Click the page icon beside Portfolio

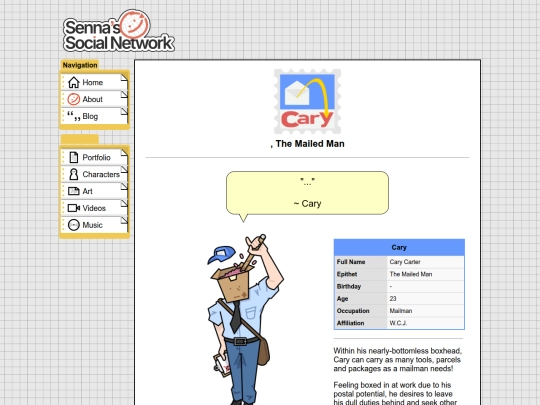tap(73, 157)
